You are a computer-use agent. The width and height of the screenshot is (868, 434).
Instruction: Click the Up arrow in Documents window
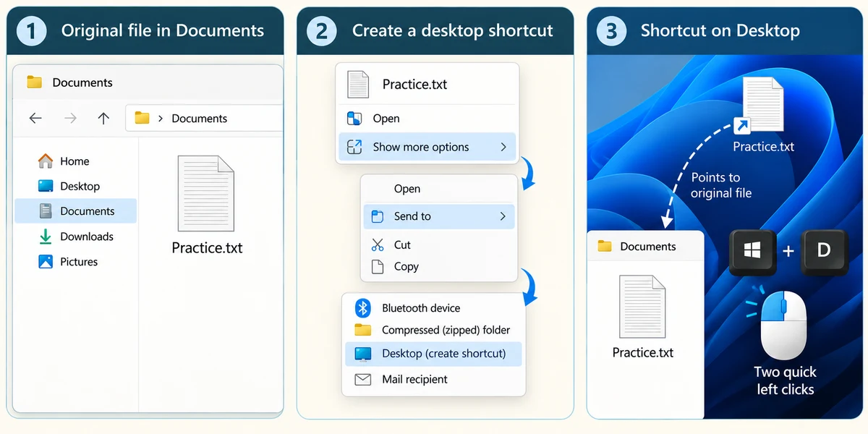click(103, 119)
